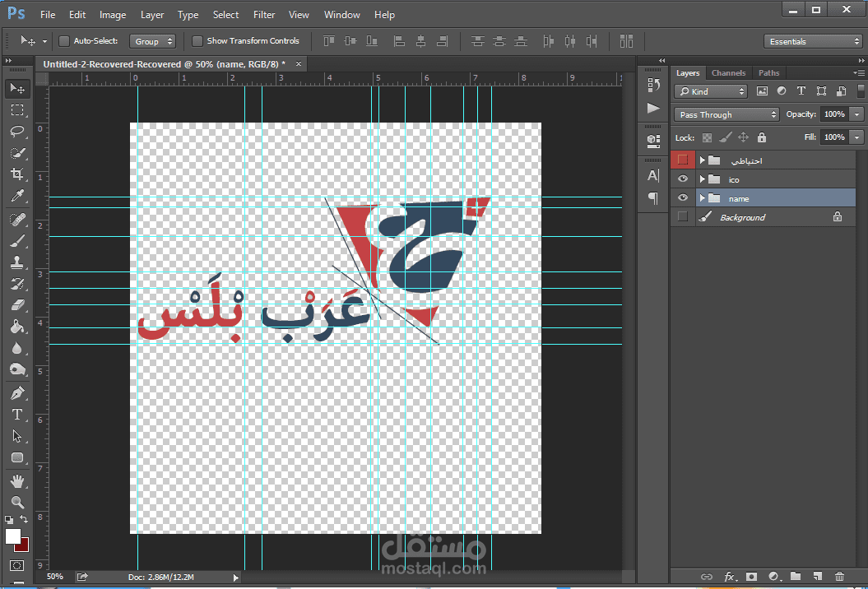This screenshot has width=868, height=589.
Task: Enable Show Transform Controls checkbox
Action: click(x=197, y=41)
